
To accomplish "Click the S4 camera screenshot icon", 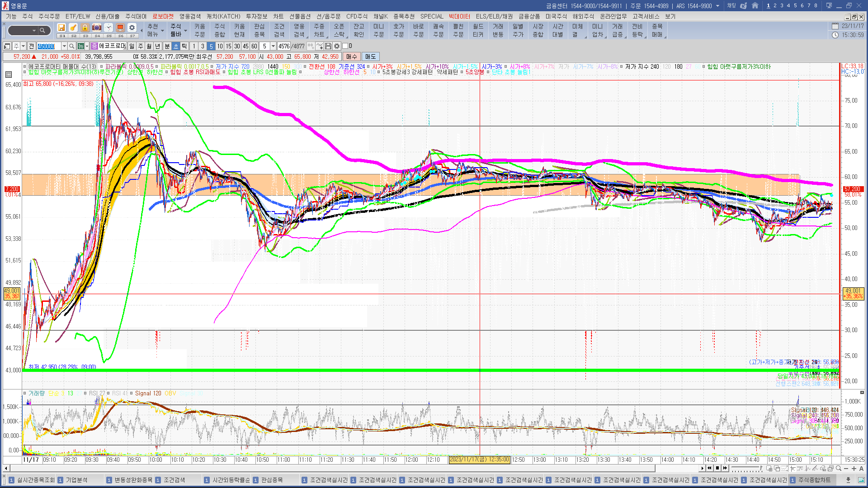I will point(97,28).
